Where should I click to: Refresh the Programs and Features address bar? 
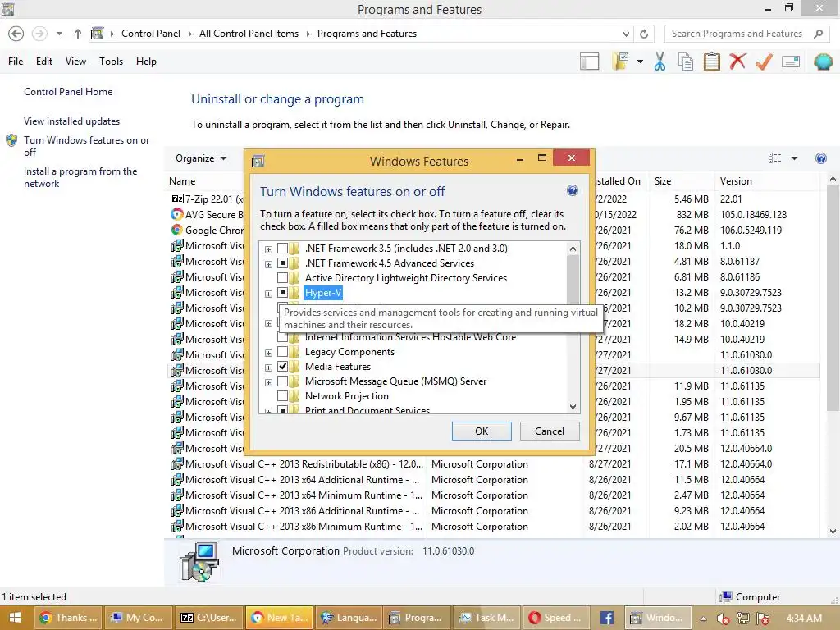click(644, 34)
